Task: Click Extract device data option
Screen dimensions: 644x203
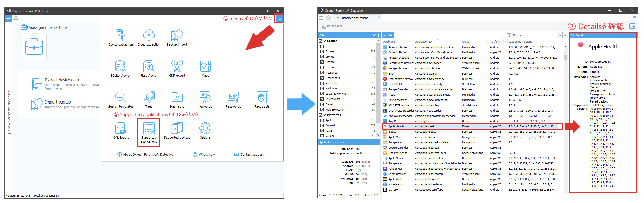Action: pyautogui.click(x=66, y=84)
